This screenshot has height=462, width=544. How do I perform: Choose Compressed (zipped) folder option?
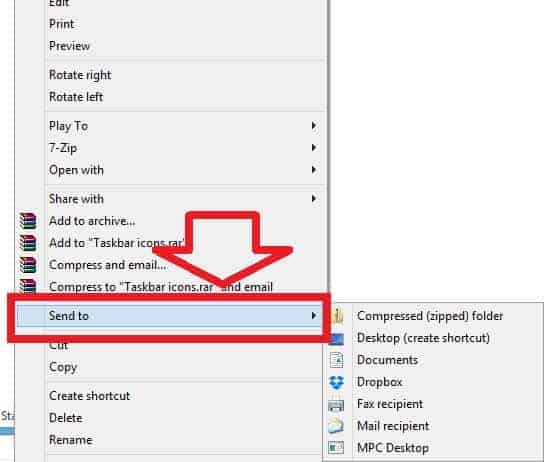430,316
